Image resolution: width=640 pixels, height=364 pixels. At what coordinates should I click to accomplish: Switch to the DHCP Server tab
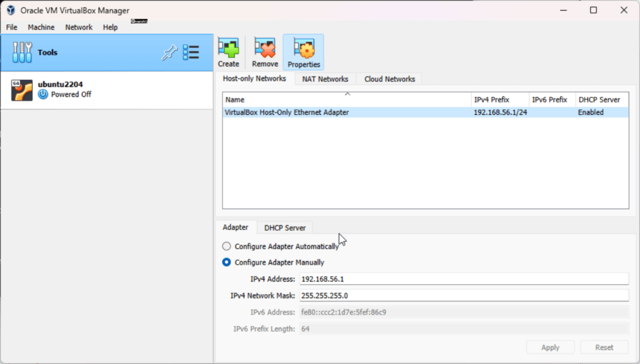(285, 228)
